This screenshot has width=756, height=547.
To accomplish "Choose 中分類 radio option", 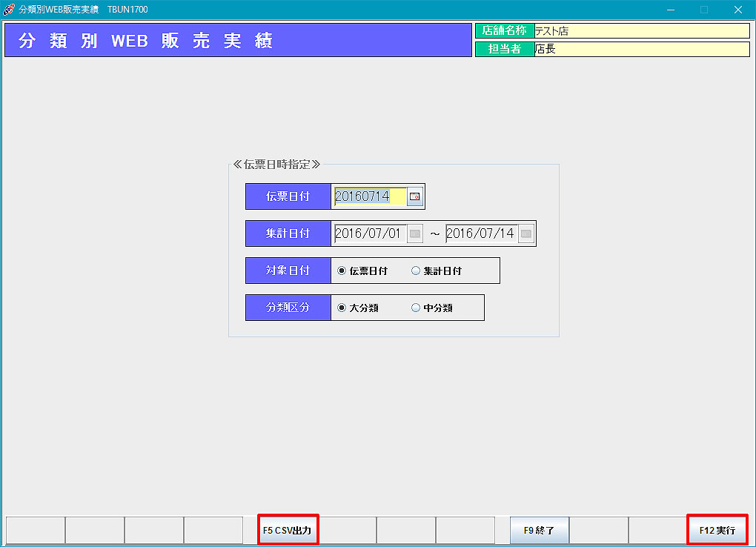I will (432, 308).
